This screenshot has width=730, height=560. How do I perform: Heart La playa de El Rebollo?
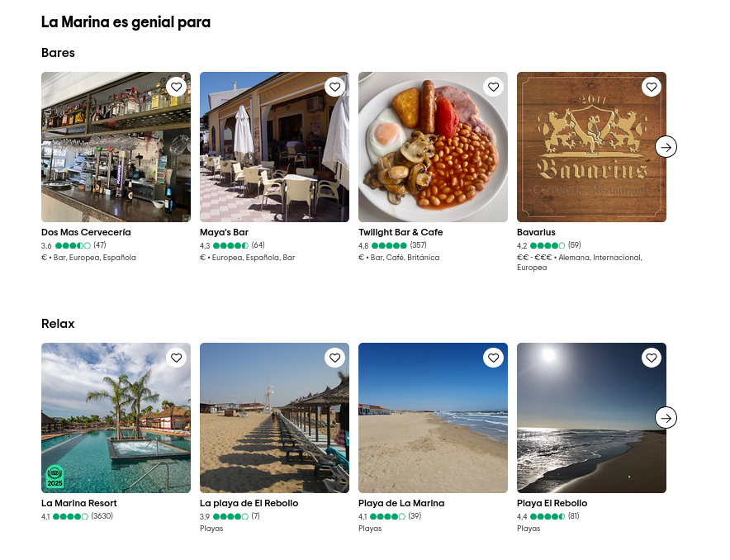tap(334, 358)
